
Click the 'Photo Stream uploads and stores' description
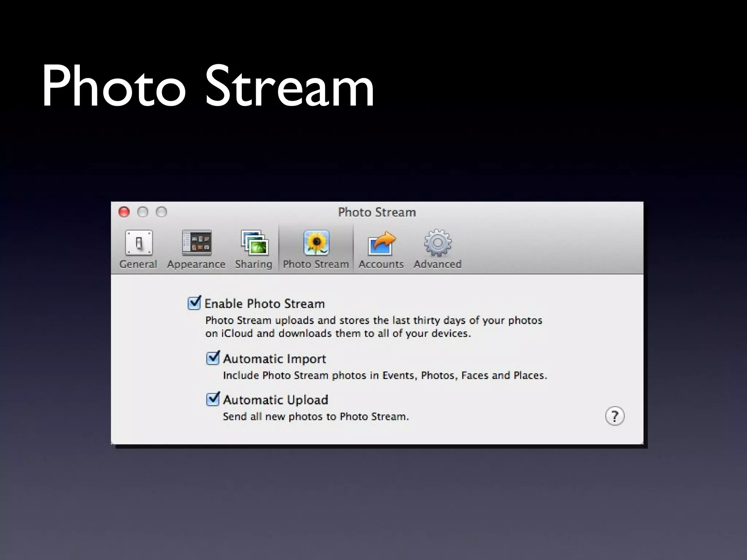point(373,327)
